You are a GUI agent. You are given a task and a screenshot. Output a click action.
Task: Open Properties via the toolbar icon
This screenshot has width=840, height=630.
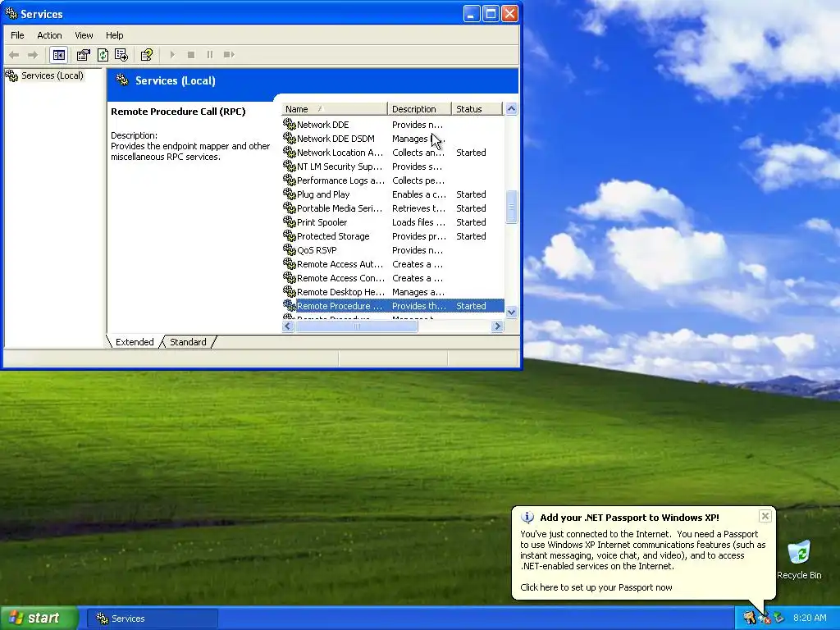(x=83, y=55)
